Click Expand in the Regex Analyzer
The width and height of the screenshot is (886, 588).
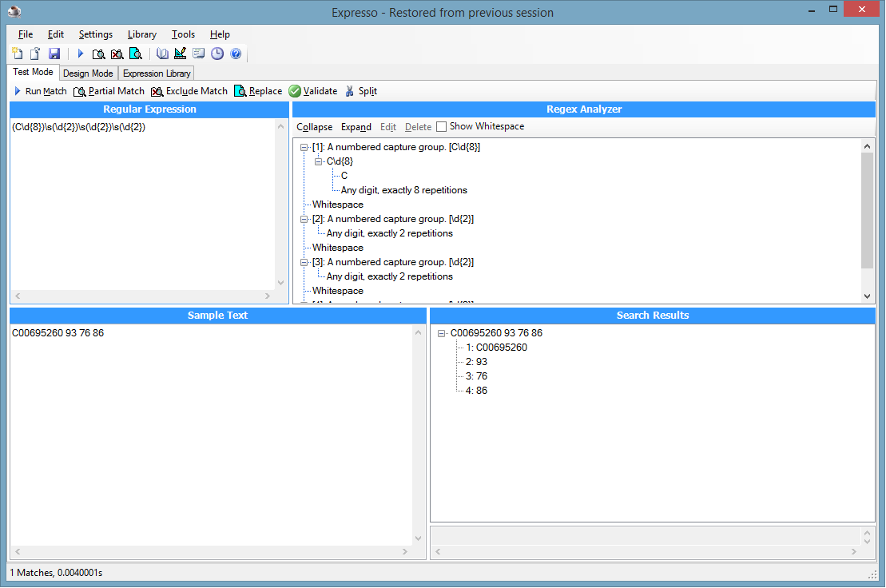pyautogui.click(x=356, y=127)
